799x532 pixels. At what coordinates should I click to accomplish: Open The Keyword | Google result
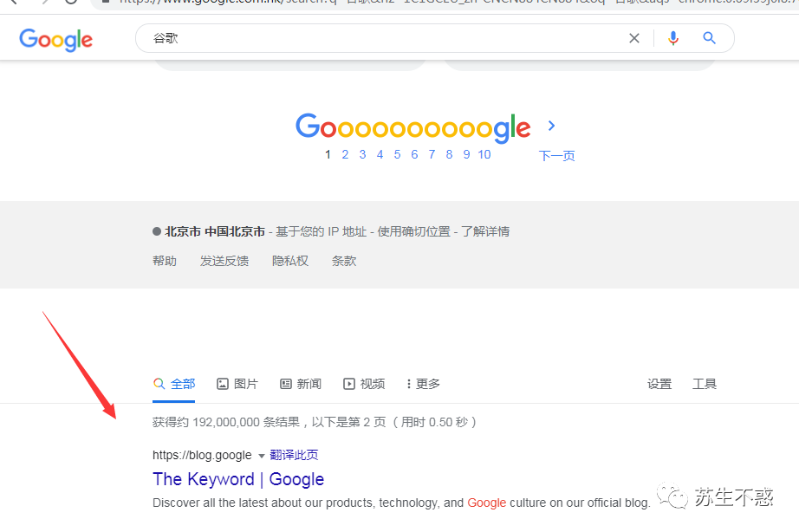point(238,479)
